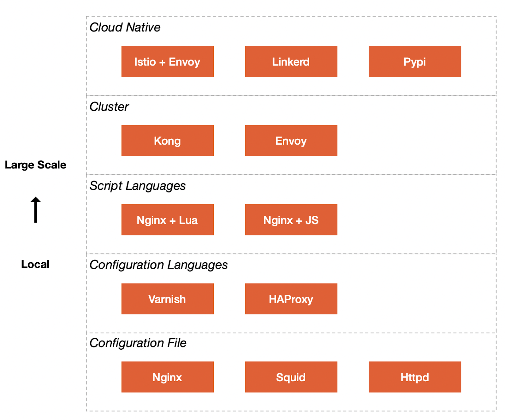Click the Pypi box

415,61
